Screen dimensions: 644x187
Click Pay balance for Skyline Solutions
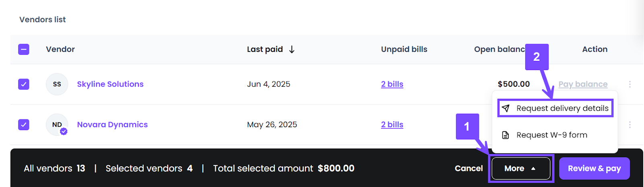point(583,84)
